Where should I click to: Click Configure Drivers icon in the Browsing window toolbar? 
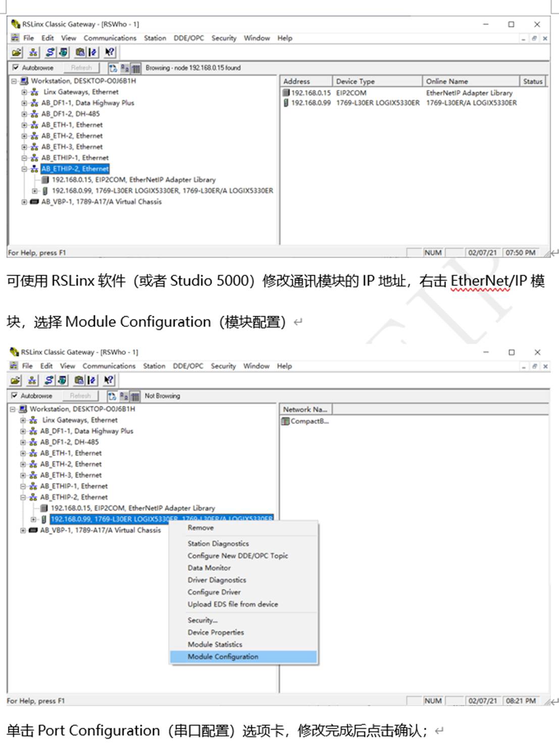tap(50, 52)
